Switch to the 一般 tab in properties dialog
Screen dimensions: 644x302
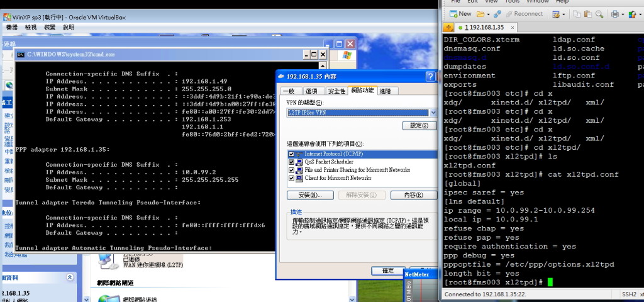click(x=290, y=91)
